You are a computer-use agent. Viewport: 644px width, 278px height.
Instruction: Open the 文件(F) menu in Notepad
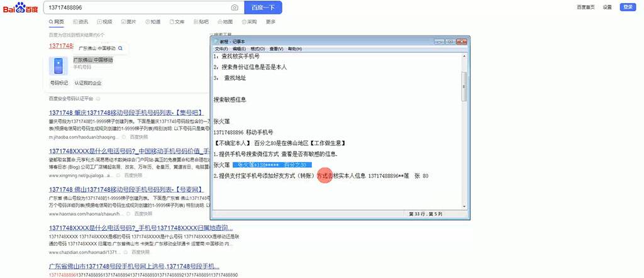(221, 49)
